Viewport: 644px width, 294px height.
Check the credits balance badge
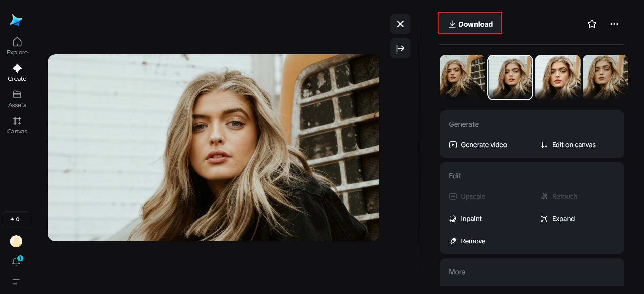tap(16, 219)
